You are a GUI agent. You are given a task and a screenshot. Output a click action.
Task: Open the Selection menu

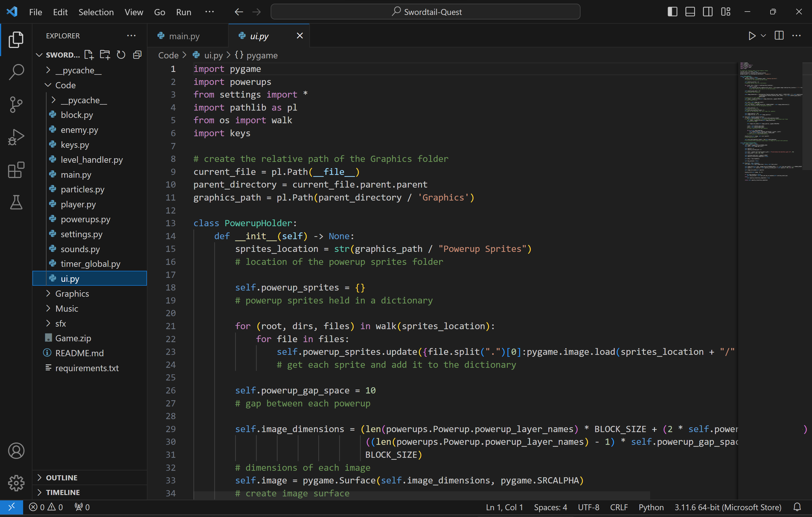tap(96, 12)
